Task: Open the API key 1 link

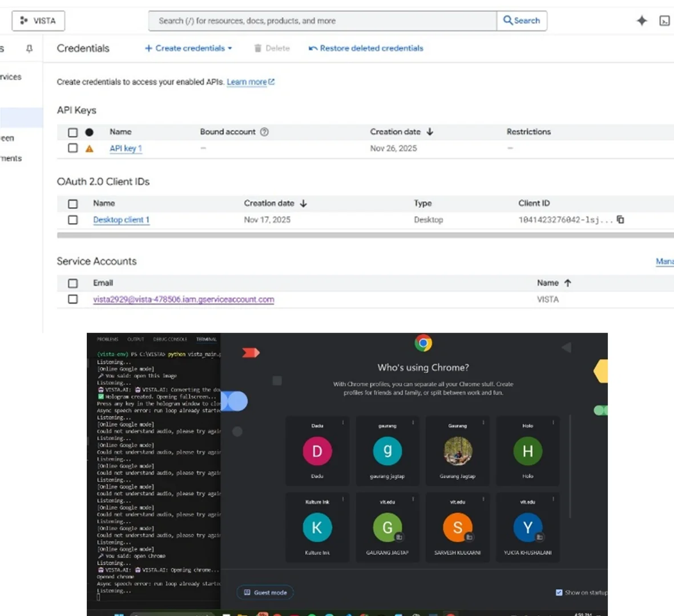Action: tap(126, 149)
